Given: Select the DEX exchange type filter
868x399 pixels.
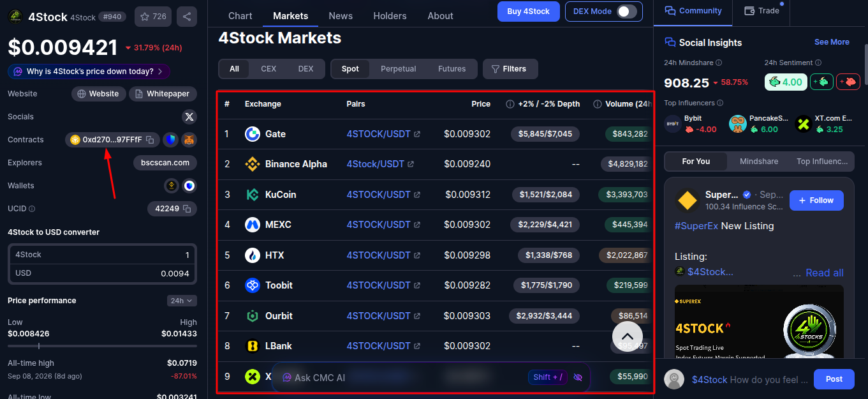Looking at the screenshot, I should point(306,69).
